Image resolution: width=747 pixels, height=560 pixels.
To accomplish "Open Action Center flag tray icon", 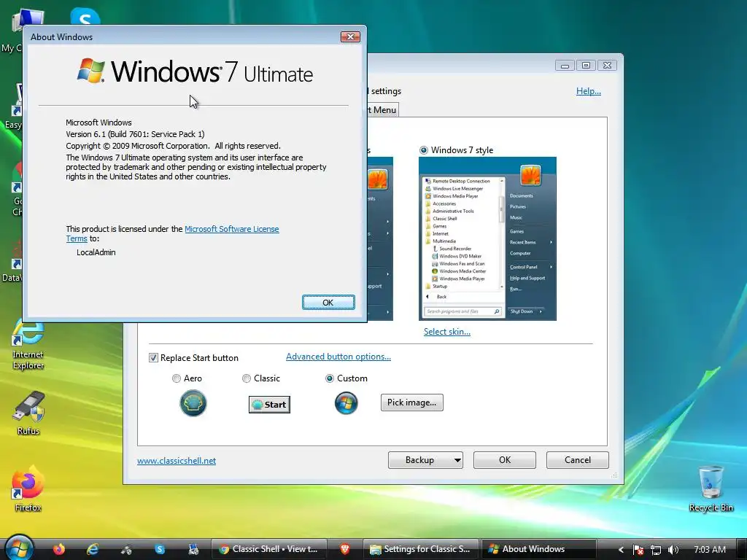I will [x=638, y=550].
